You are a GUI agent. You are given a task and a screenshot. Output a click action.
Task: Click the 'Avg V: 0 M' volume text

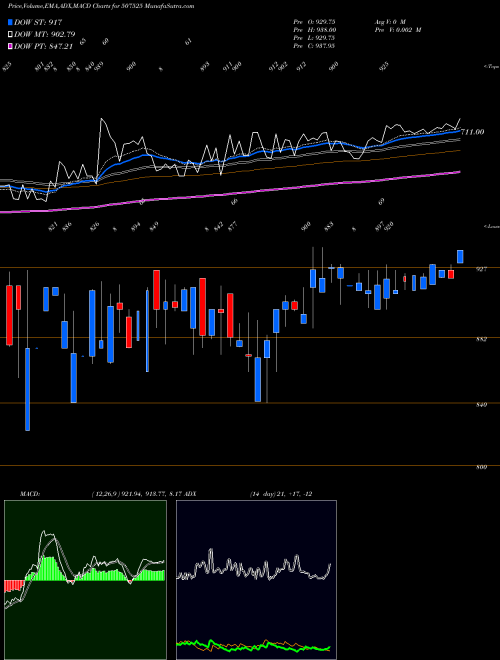[389, 22]
